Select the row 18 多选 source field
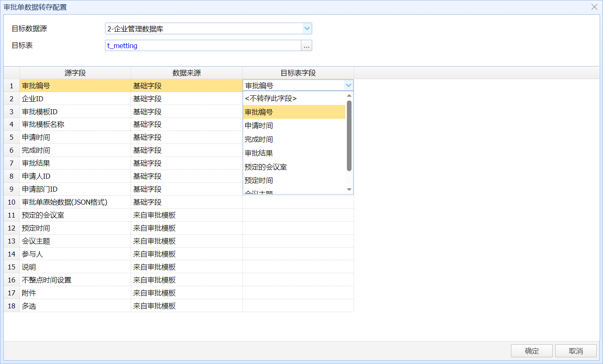 [29, 306]
